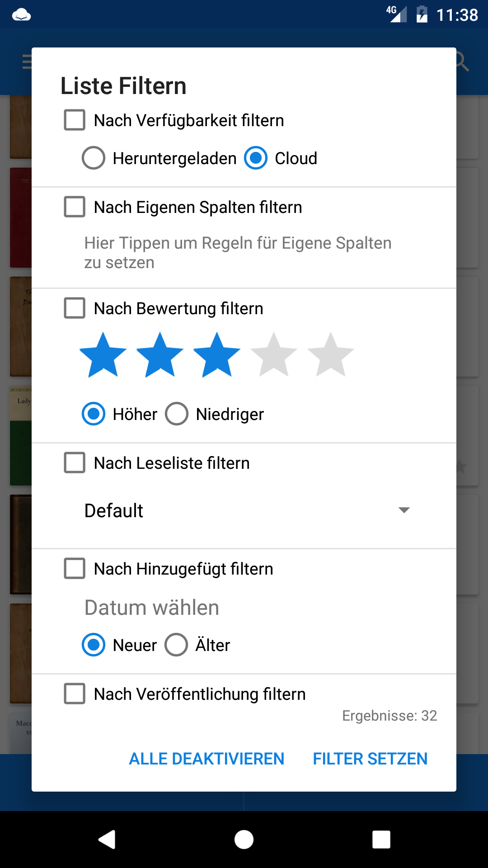Tap the Android home button
Screen dimensions: 488x868
click(x=244, y=840)
